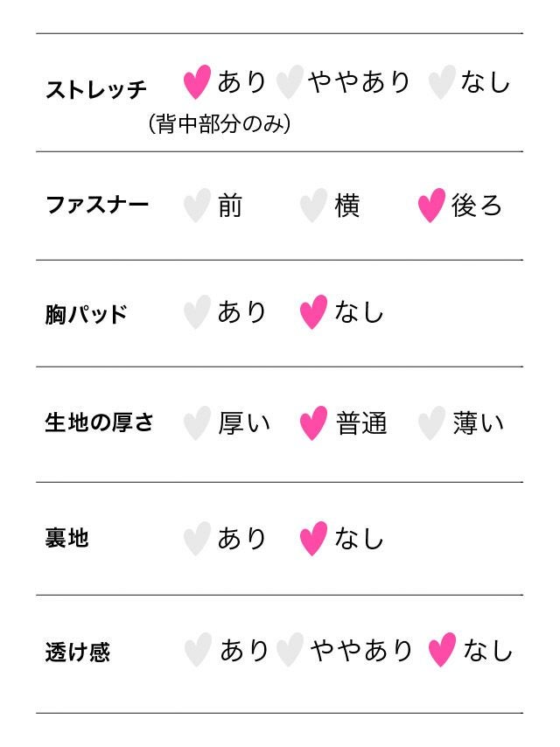Click the ストレッチ row label
This screenshot has width=560, height=747.
[96, 89]
